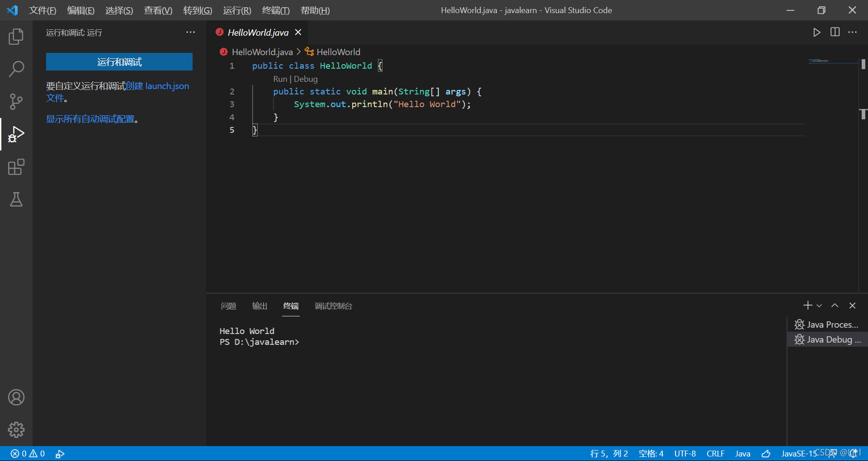This screenshot has height=461, width=868.
Task: Select the Run and Debug activity icon
Action: pos(16,134)
